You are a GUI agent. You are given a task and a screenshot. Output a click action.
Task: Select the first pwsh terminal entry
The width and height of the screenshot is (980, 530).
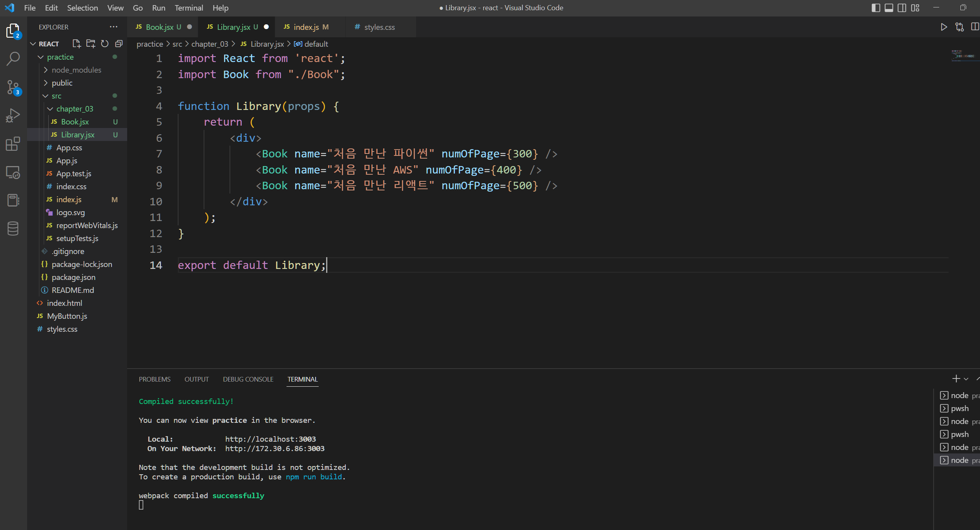click(x=957, y=408)
